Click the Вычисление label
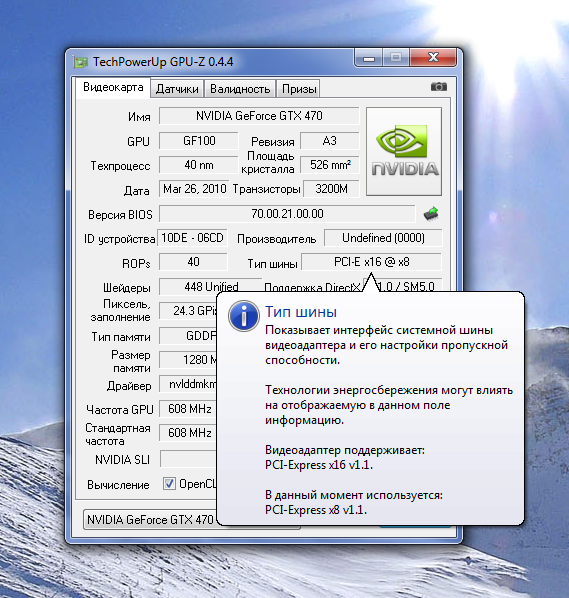 118,485
